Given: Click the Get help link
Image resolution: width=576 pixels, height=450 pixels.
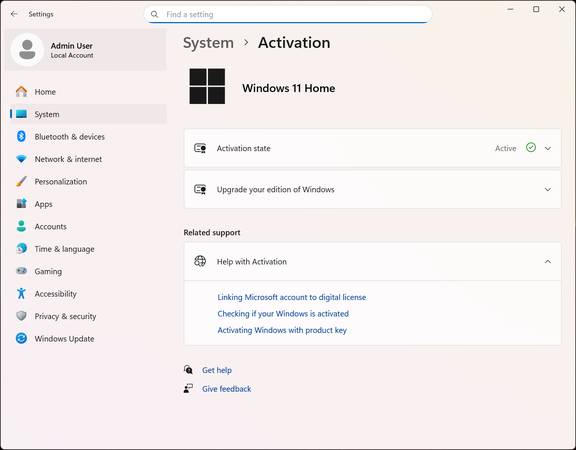Looking at the screenshot, I should point(217,370).
